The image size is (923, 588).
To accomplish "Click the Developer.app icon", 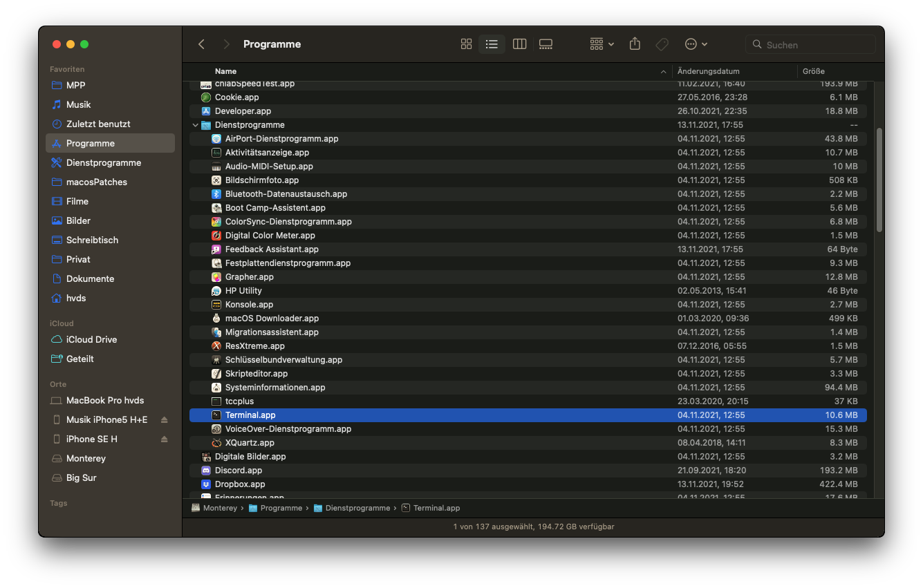I will point(205,111).
